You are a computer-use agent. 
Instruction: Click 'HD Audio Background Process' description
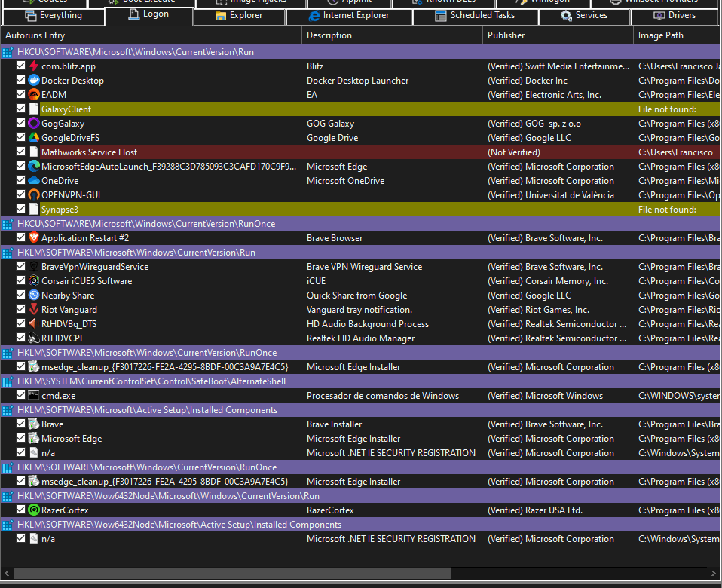pos(368,324)
